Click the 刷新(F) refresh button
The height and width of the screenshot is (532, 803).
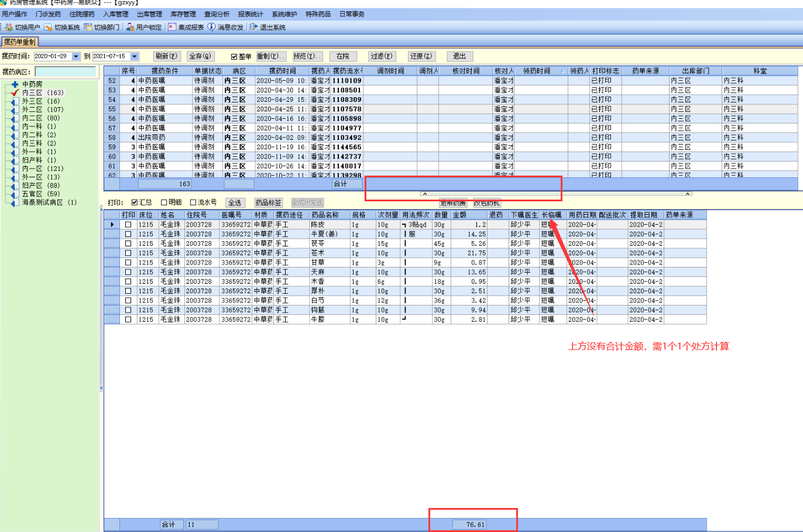click(x=166, y=56)
